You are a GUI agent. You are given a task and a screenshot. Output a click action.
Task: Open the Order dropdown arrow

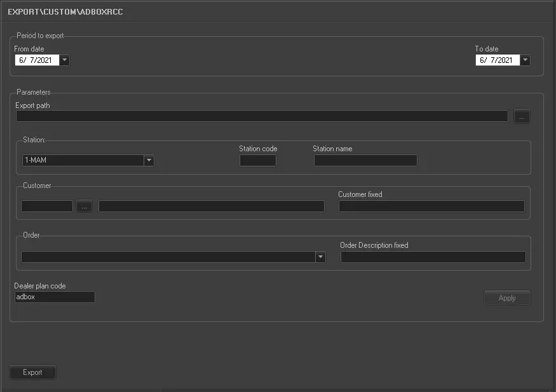(320, 257)
